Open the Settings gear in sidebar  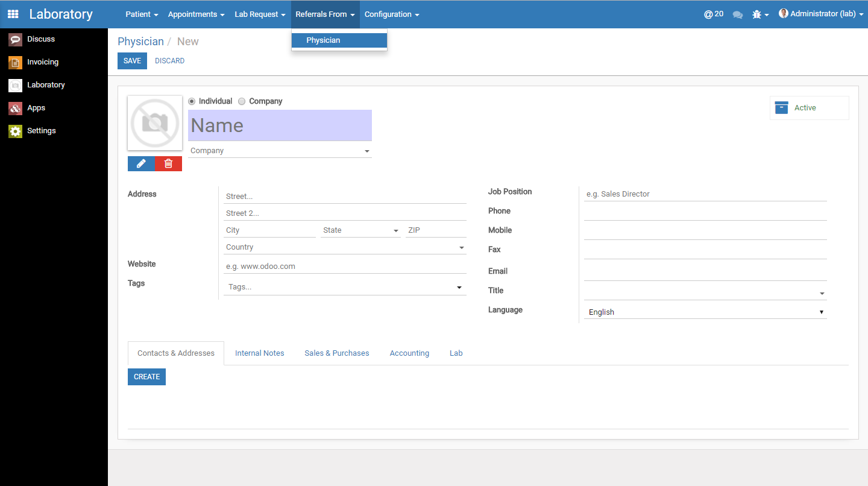click(16, 131)
